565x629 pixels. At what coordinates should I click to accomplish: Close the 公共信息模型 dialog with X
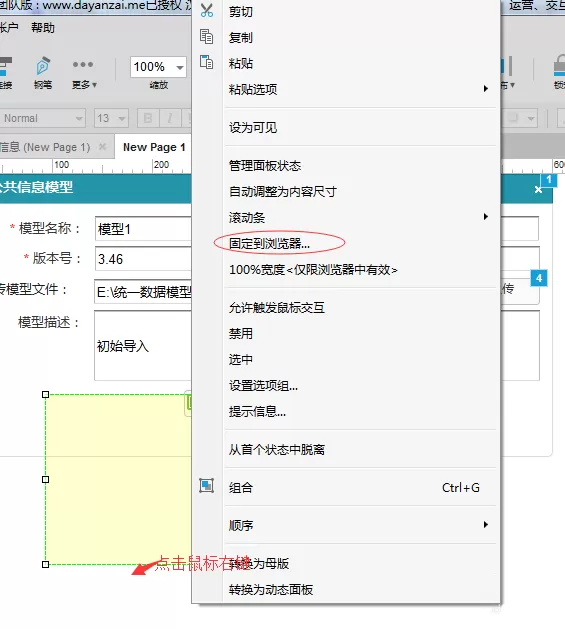[x=538, y=189]
